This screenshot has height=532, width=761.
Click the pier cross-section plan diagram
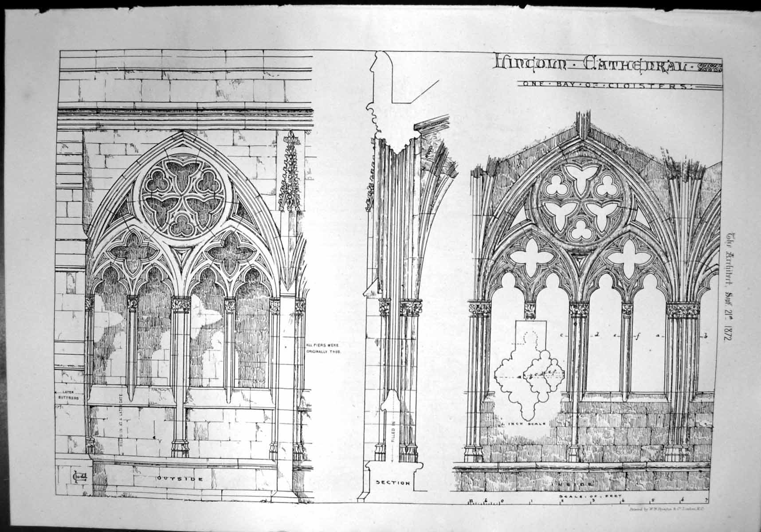530,372
